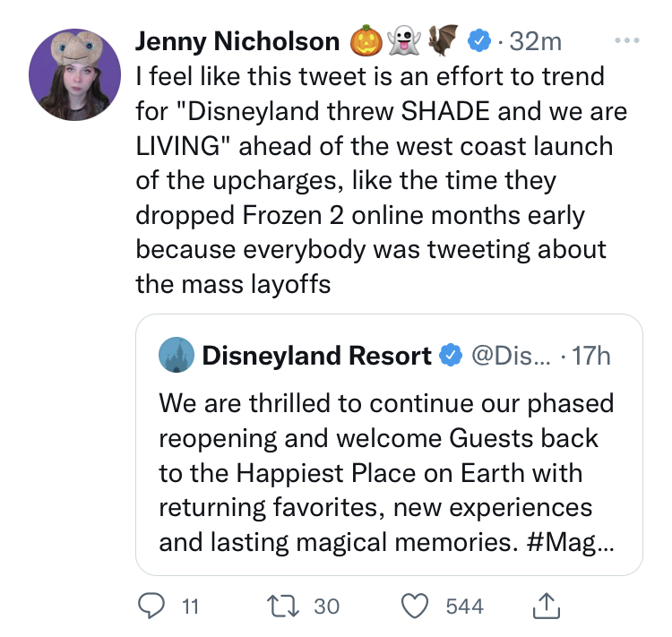Click Disneyland Resort's verified checkmark

tap(450, 356)
